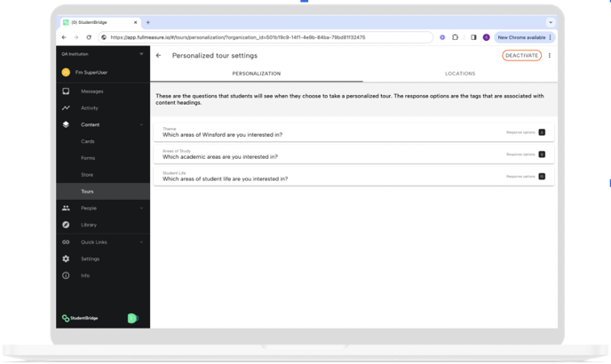
Task: Open Info in the sidebar
Action: click(x=85, y=275)
